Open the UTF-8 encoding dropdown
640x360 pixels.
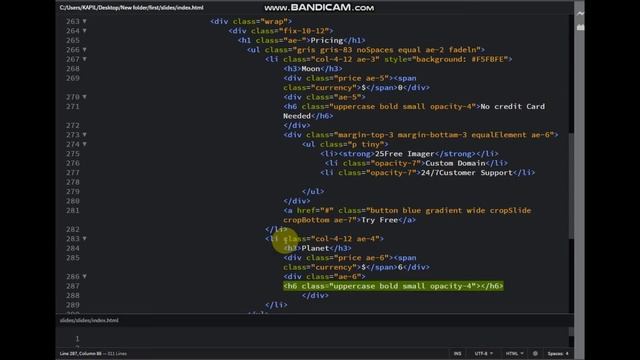click(484, 353)
